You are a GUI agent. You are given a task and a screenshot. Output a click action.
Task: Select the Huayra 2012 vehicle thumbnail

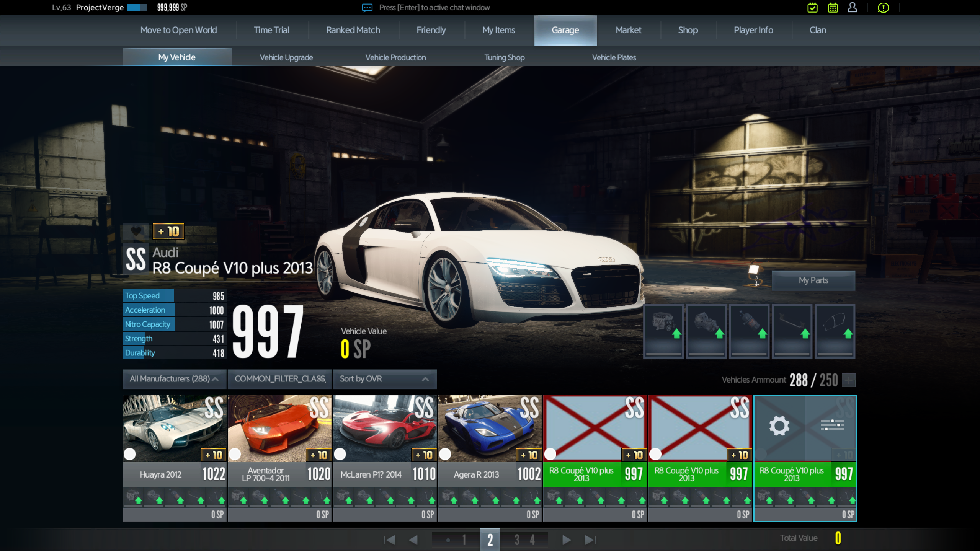[x=175, y=429]
